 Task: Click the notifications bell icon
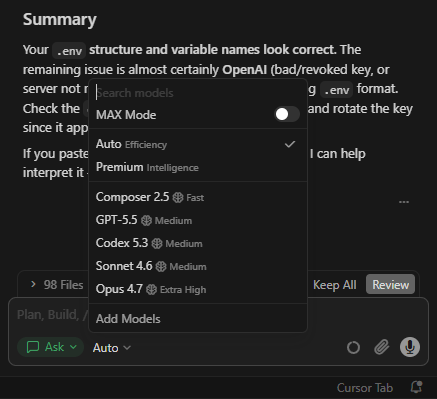tap(416, 387)
